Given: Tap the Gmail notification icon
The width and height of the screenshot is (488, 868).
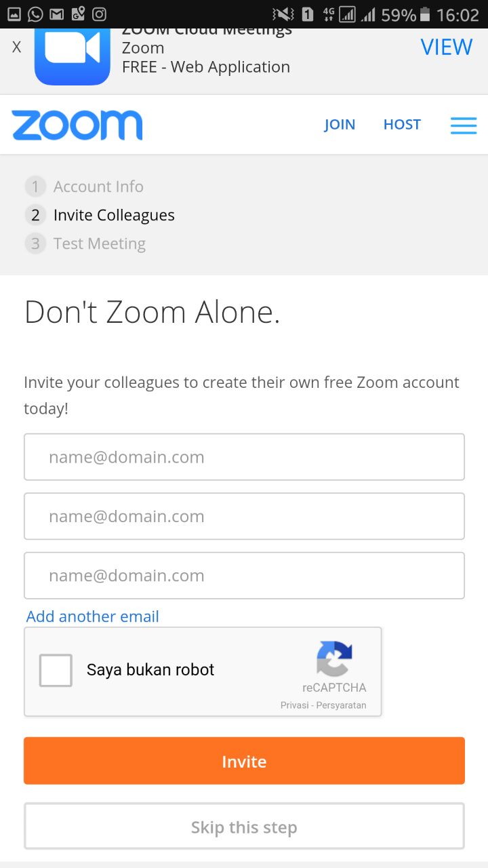Looking at the screenshot, I should 57,14.
